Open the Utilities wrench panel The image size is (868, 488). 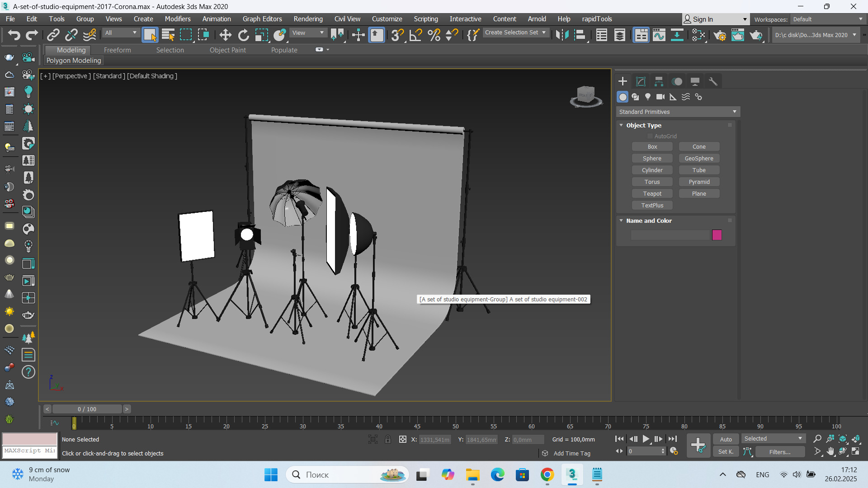coord(713,81)
